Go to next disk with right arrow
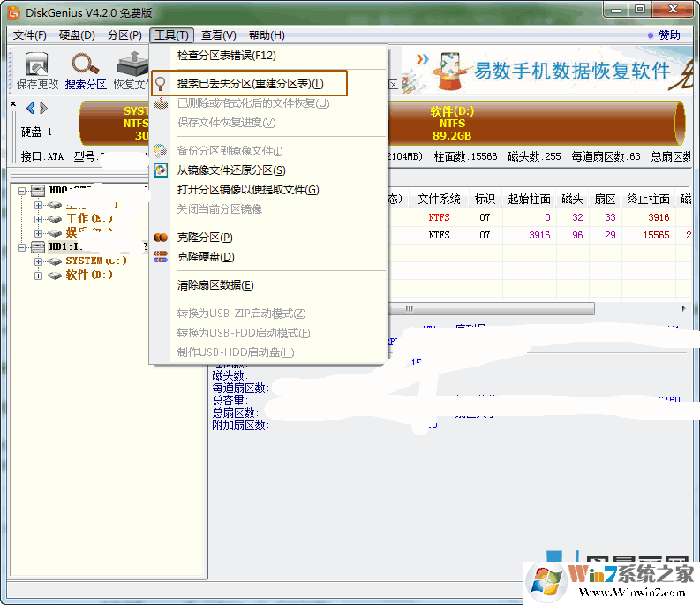This screenshot has height=605, width=700. coord(43,109)
